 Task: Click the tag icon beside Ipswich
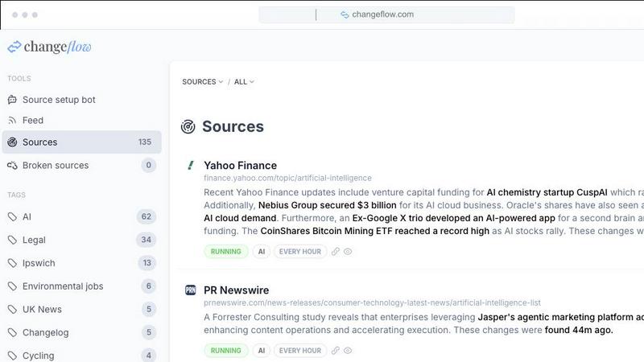(x=12, y=263)
